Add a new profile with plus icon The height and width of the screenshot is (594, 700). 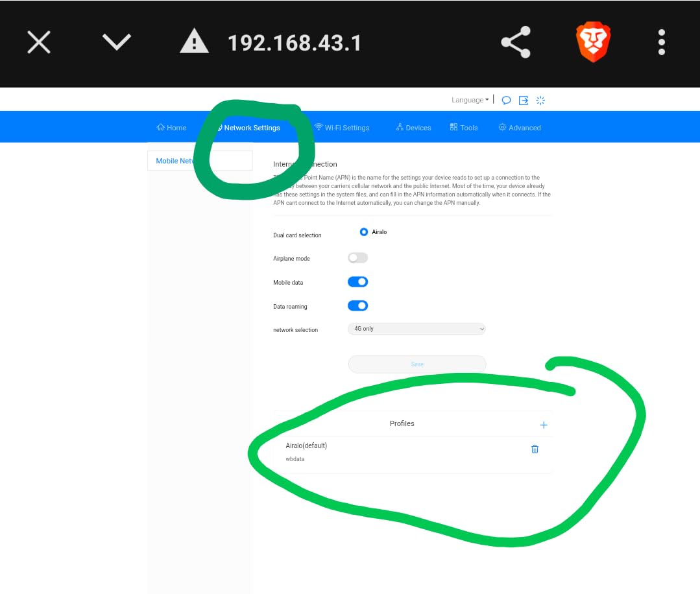(543, 425)
